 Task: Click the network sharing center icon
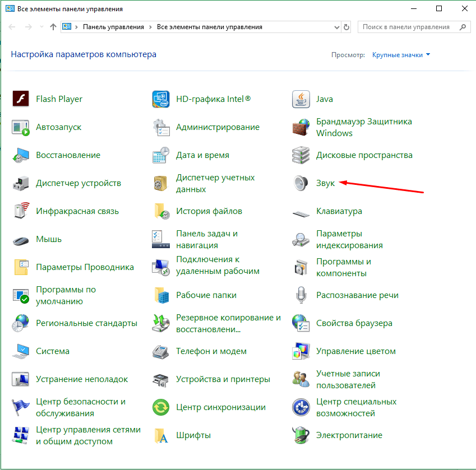pos(21,435)
